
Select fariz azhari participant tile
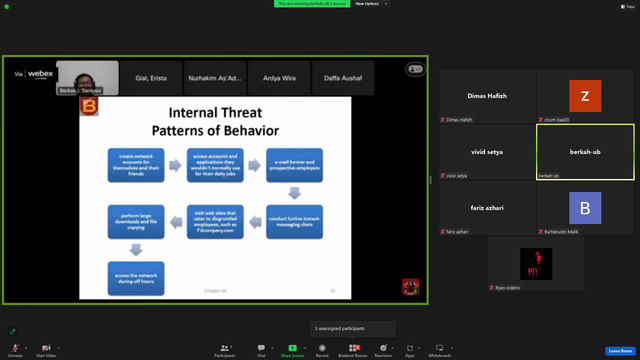(487, 208)
